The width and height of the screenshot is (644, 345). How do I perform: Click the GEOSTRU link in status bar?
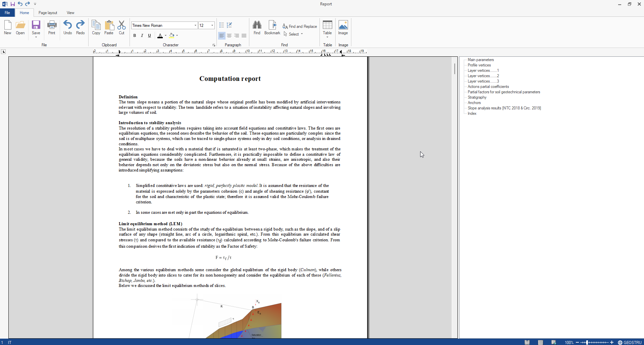(630, 342)
